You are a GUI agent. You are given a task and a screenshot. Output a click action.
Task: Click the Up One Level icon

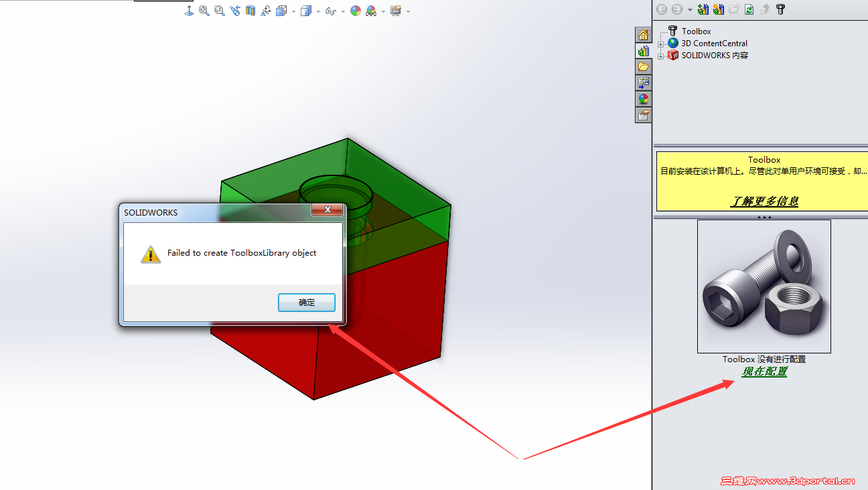[765, 9]
